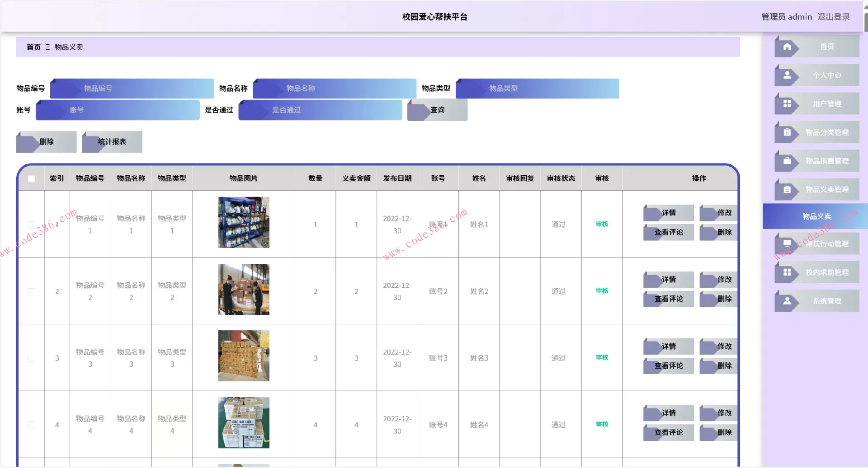
Task: Expand 用户管理 sidebar menu
Action: [x=816, y=104]
